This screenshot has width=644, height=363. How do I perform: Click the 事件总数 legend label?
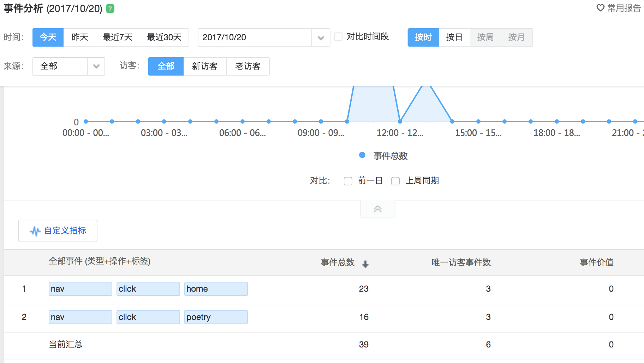[x=390, y=156]
